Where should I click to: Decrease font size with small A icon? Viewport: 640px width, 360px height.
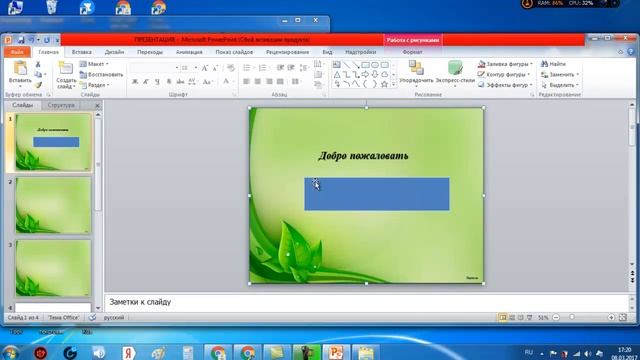tap(215, 68)
